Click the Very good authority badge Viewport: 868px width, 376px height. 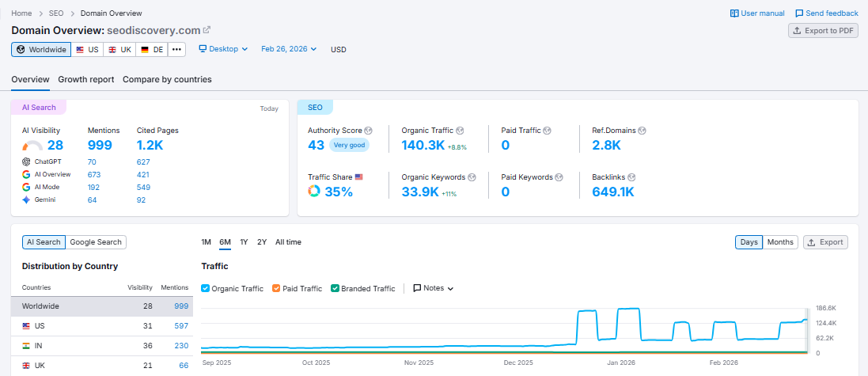pos(349,145)
